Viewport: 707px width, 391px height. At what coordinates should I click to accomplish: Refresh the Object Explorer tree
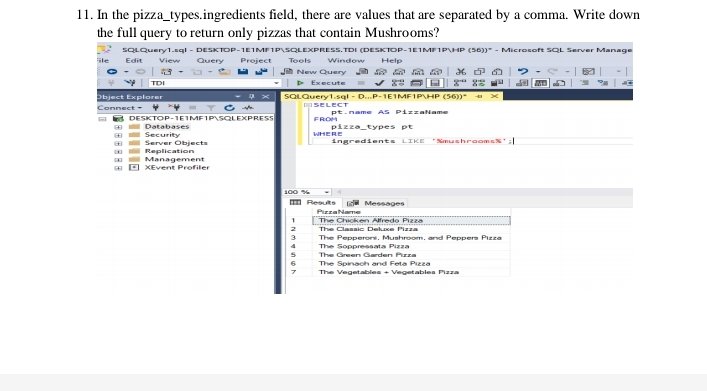click(230, 107)
